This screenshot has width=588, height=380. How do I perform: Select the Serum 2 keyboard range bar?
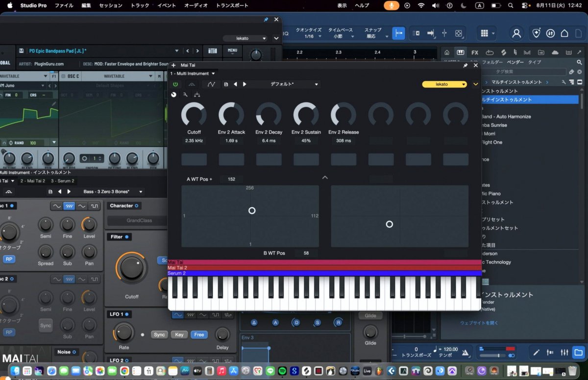(324, 273)
